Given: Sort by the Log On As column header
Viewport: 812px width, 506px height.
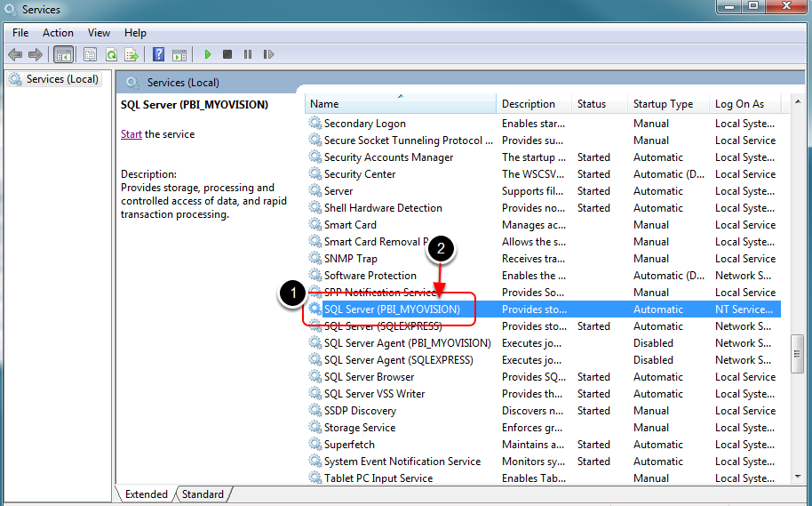Looking at the screenshot, I should [744, 104].
